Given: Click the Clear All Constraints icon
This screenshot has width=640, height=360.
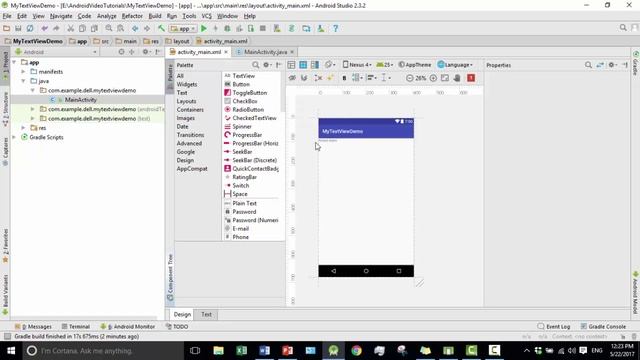Looking at the screenshot, I should (318, 78).
